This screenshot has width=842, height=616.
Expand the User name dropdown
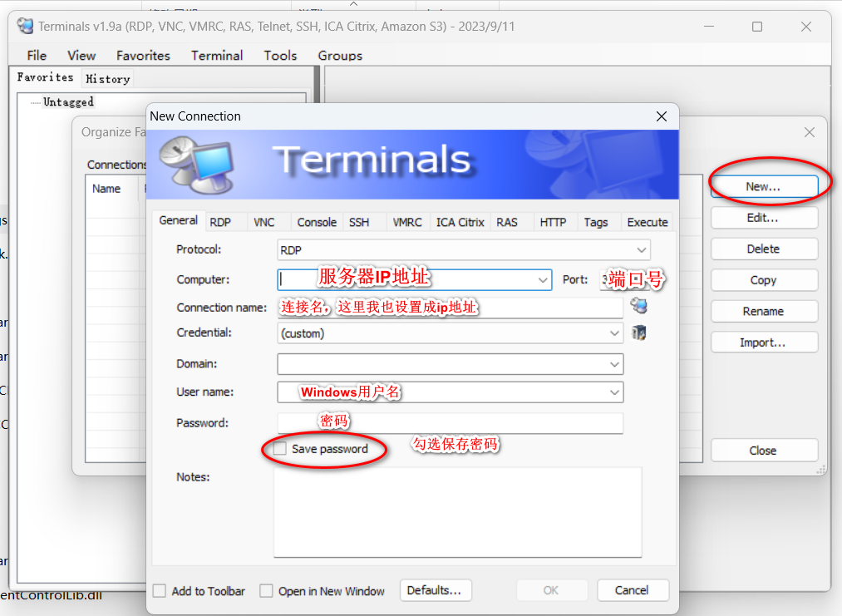pos(614,392)
